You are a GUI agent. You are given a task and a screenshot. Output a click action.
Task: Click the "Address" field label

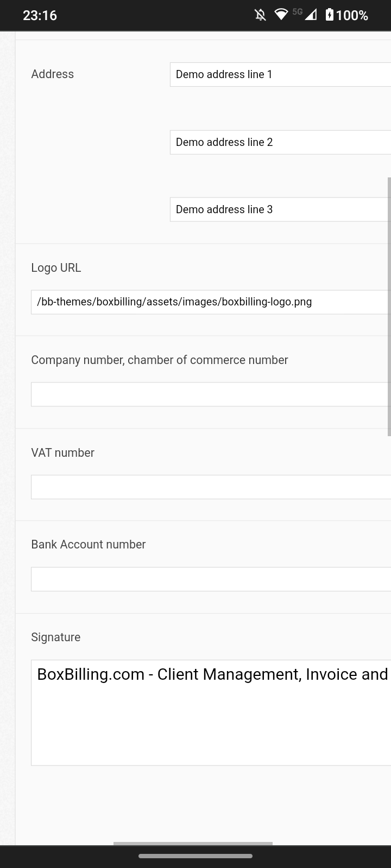53,74
